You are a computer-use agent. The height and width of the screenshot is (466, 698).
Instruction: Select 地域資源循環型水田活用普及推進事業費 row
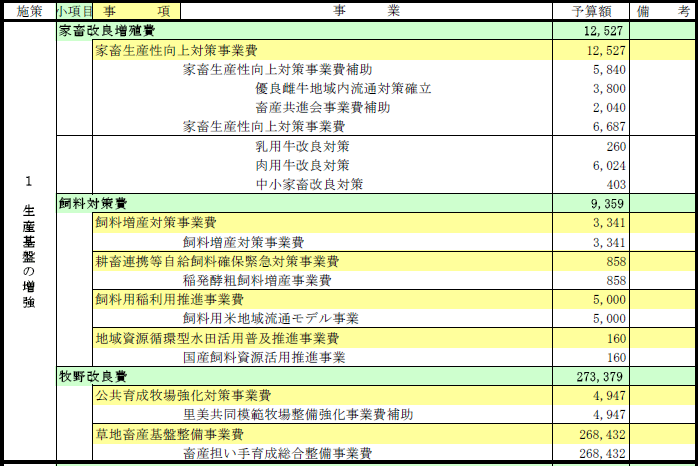coord(322,338)
